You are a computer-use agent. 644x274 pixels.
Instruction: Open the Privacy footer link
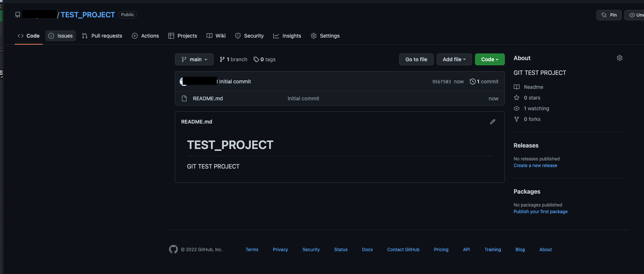pos(280,250)
